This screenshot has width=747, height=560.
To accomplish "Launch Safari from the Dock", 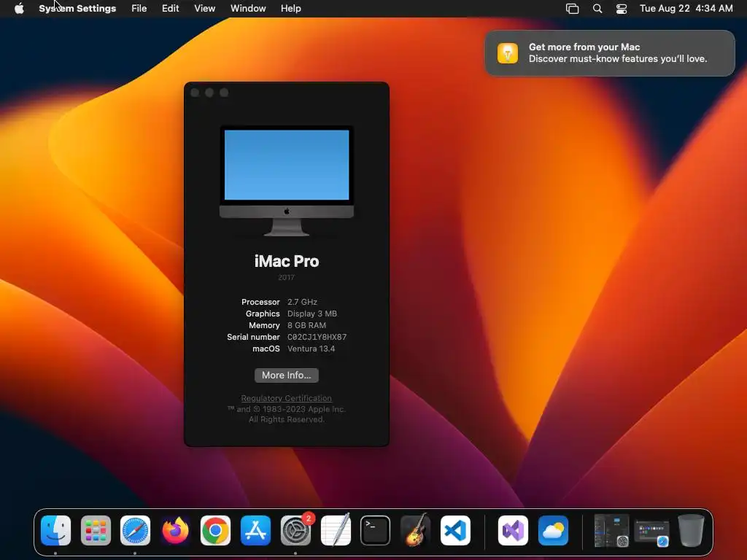I will coord(135,531).
